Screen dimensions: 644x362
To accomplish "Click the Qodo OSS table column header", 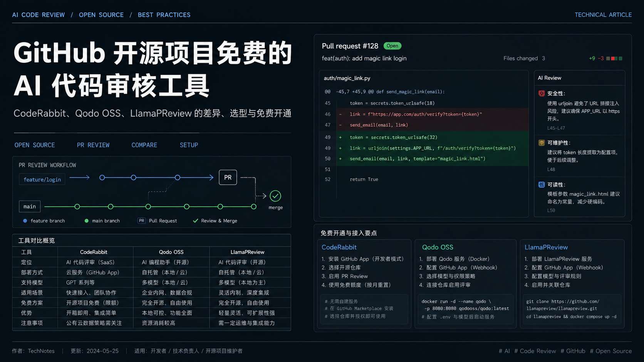I will [171, 252].
